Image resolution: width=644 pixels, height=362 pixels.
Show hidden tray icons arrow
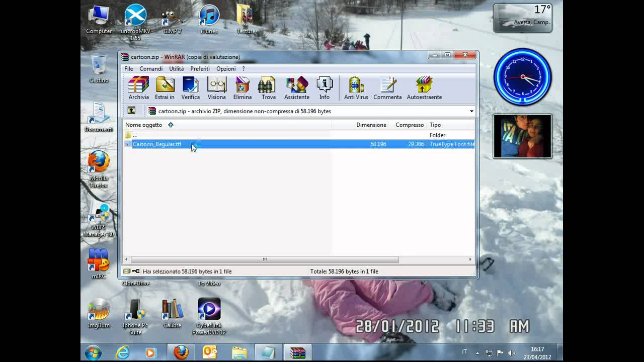point(477,353)
